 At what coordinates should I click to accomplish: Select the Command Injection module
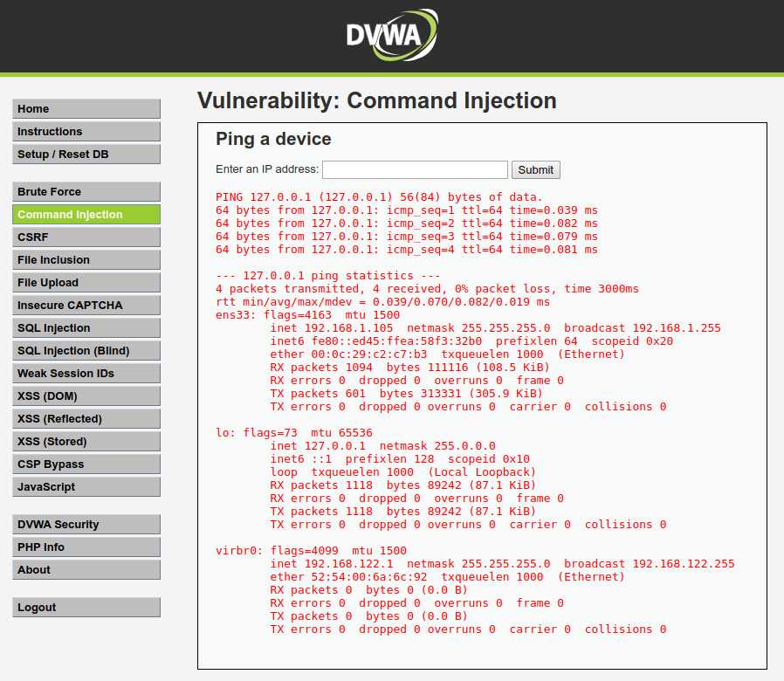pyautogui.click(x=86, y=215)
